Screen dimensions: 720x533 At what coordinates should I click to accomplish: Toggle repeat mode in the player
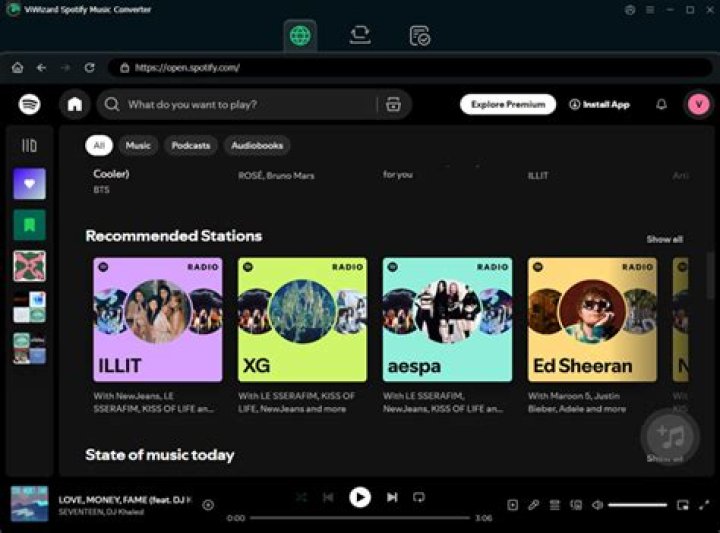(x=419, y=497)
